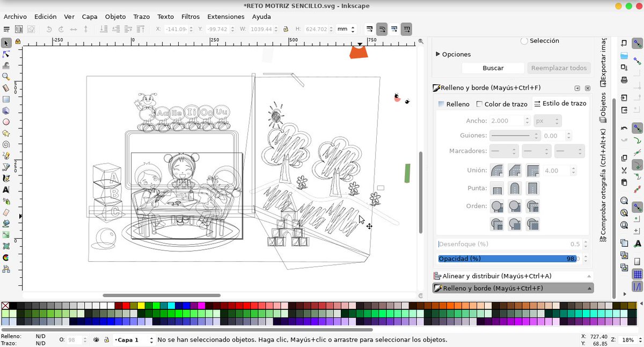
Task: Open the Archivo menu
Action: click(x=15, y=17)
